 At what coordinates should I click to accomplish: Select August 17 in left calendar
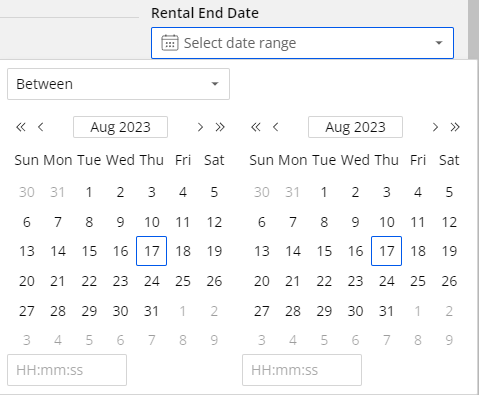pos(151,251)
